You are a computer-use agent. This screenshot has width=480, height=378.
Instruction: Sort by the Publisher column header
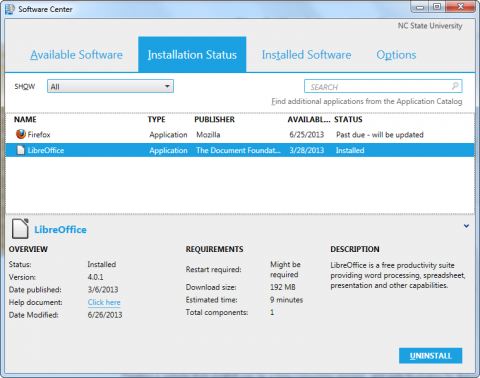point(214,119)
